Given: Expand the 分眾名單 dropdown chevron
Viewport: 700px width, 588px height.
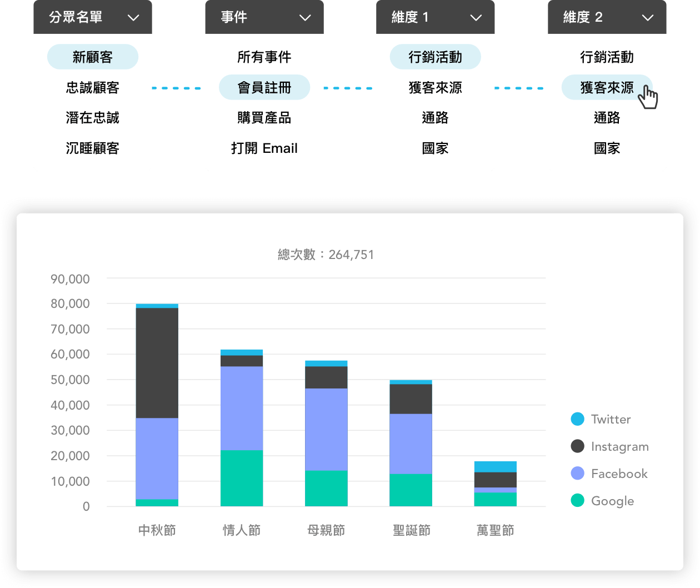Looking at the screenshot, I should tap(133, 18).
